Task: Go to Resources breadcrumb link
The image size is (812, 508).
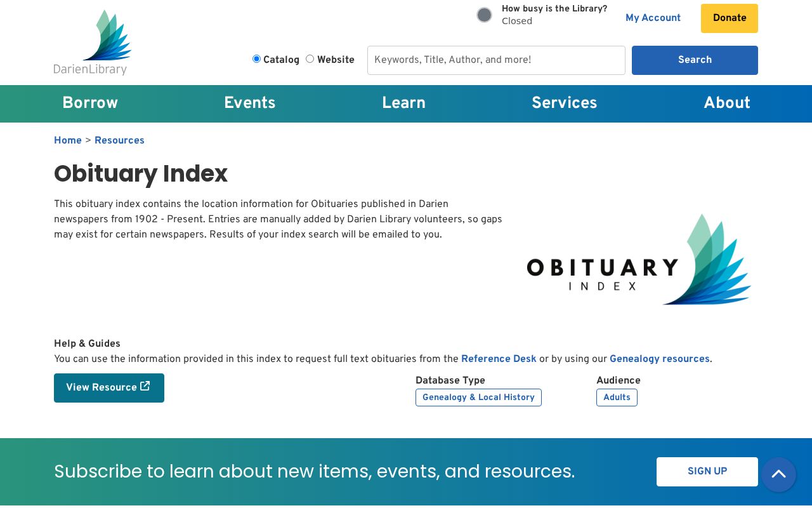Action: tap(119, 141)
